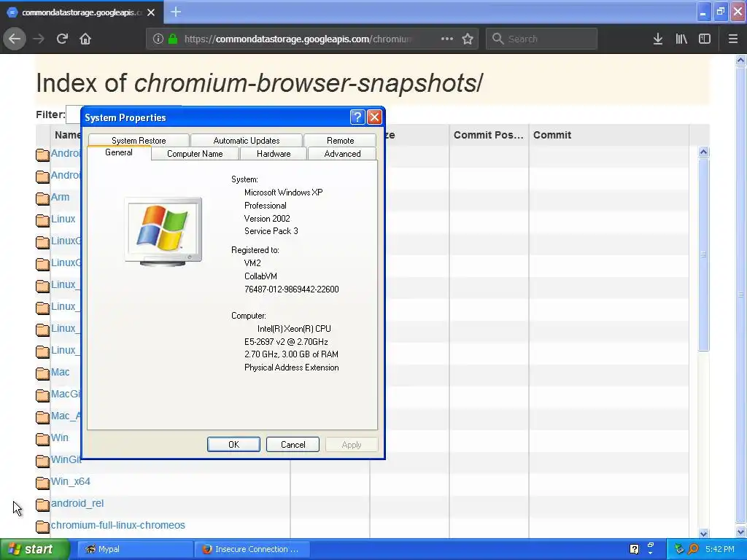Open the Mac directory link
This screenshot has height=560, width=747.
coord(60,372)
